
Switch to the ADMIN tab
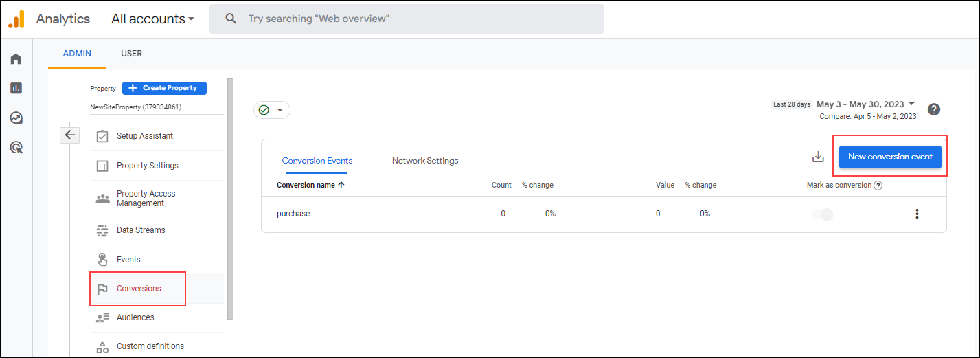coord(77,54)
